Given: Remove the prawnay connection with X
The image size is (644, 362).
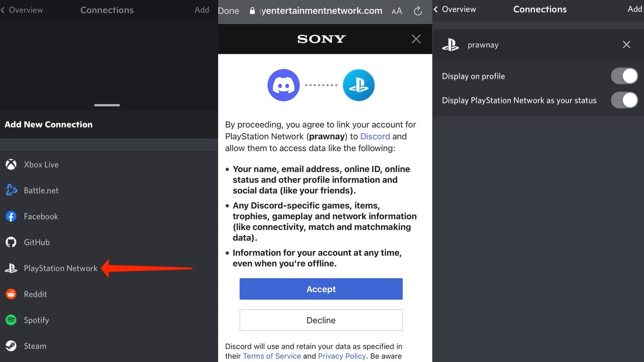Looking at the screenshot, I should (x=626, y=45).
